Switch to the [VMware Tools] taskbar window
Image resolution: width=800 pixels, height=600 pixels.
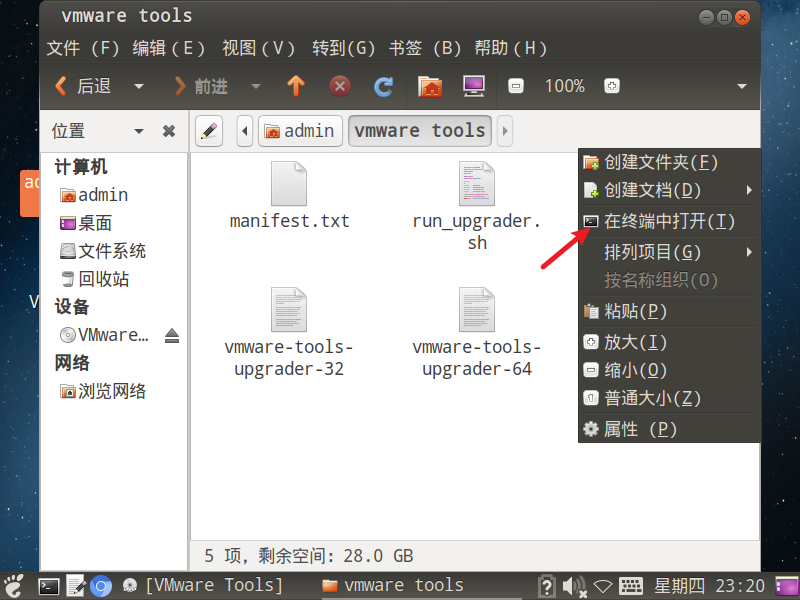click(203, 586)
